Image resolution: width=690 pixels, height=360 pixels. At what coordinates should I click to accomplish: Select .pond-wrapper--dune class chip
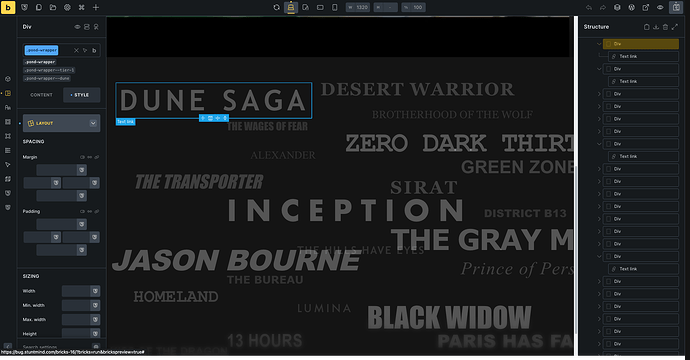pyautogui.click(x=47, y=78)
